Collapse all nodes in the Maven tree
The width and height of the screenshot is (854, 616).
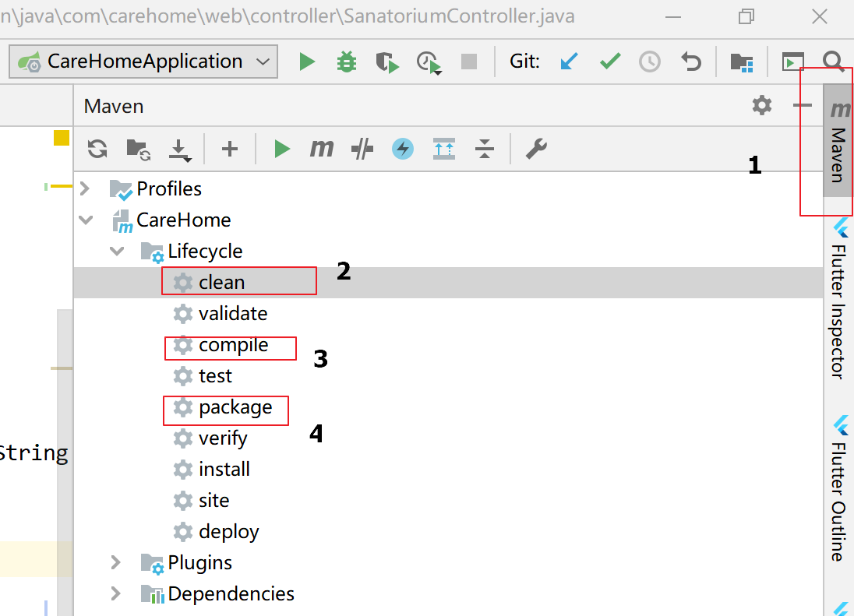click(x=484, y=149)
